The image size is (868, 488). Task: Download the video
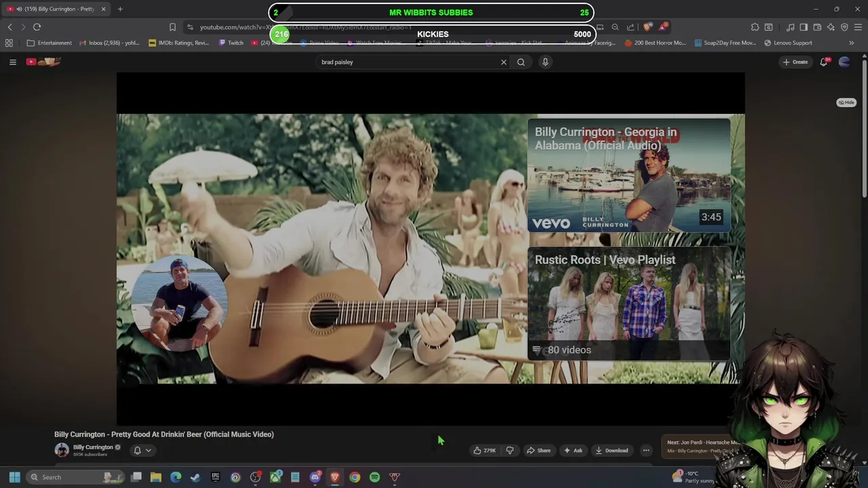(x=612, y=450)
